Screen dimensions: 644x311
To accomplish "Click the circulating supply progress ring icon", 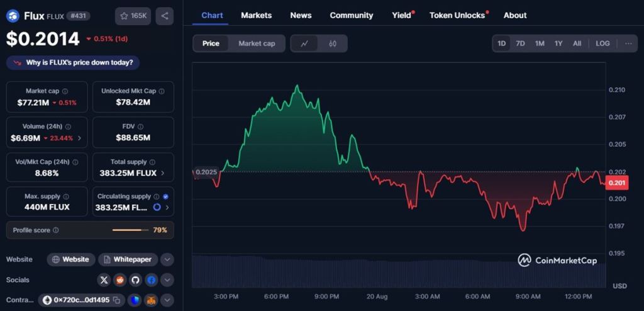I will click(x=157, y=207).
